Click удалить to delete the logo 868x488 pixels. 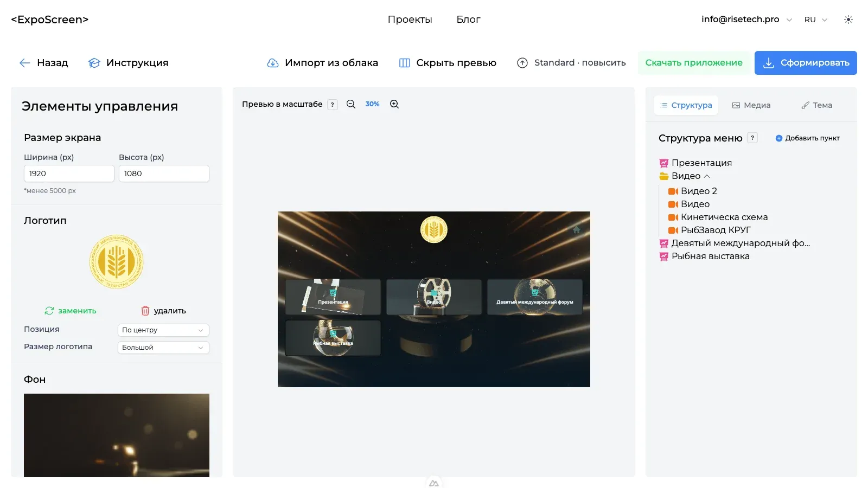[163, 311]
